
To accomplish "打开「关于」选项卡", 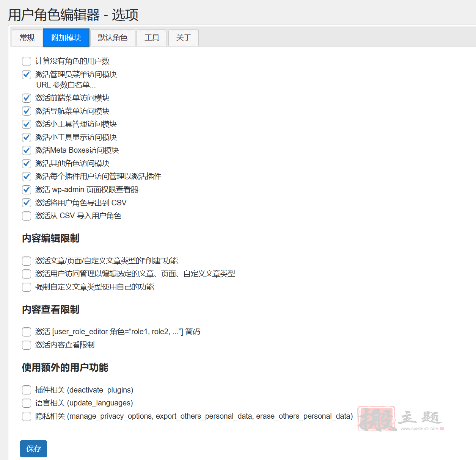I will point(183,38).
